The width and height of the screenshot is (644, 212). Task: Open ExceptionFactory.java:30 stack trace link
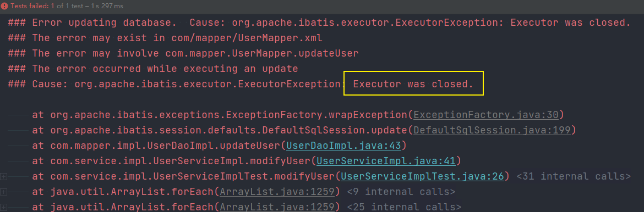click(x=486, y=115)
